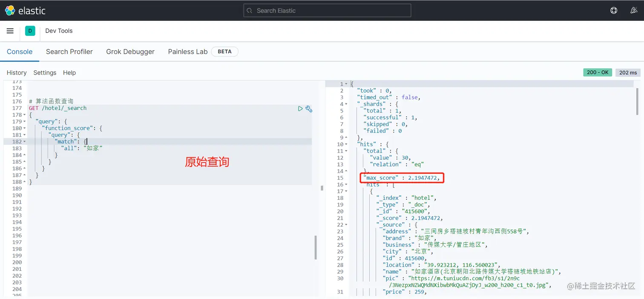Collapse hits block at response line 10
644x299 pixels.
click(x=346, y=144)
